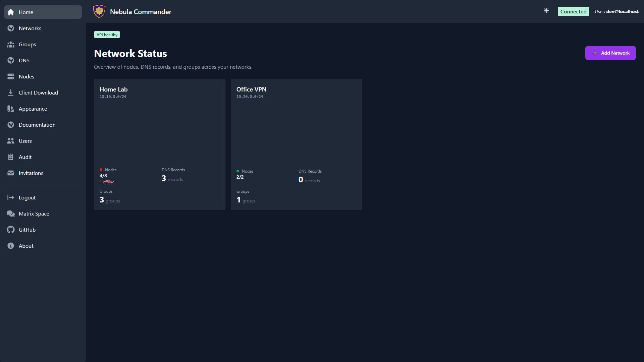Click the 10.10.0.0/24 subnet text

pyautogui.click(x=113, y=97)
